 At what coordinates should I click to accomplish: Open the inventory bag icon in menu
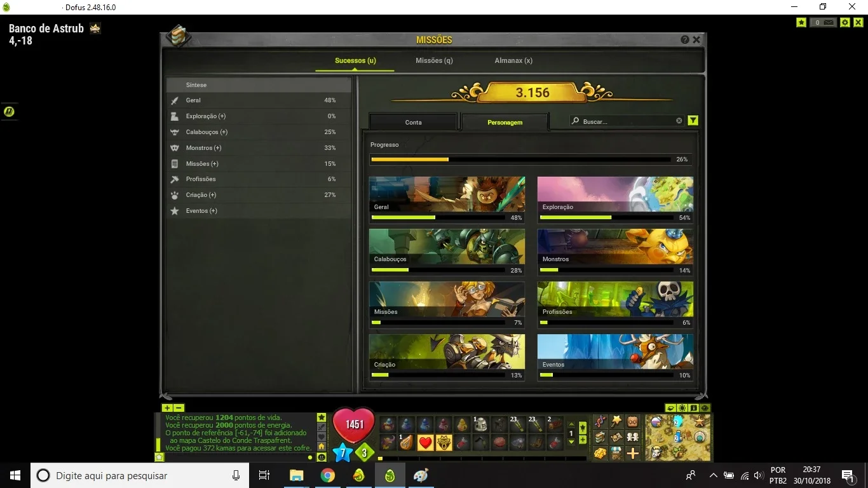[633, 421]
